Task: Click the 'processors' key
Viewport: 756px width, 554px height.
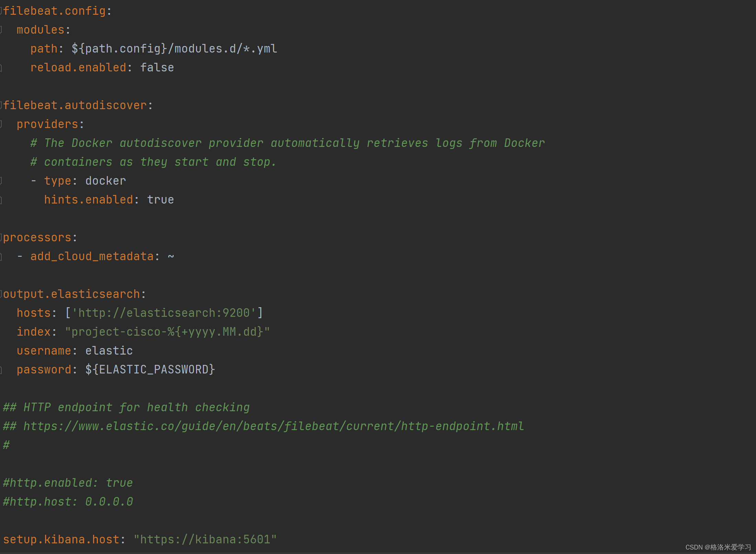Action: pos(37,238)
